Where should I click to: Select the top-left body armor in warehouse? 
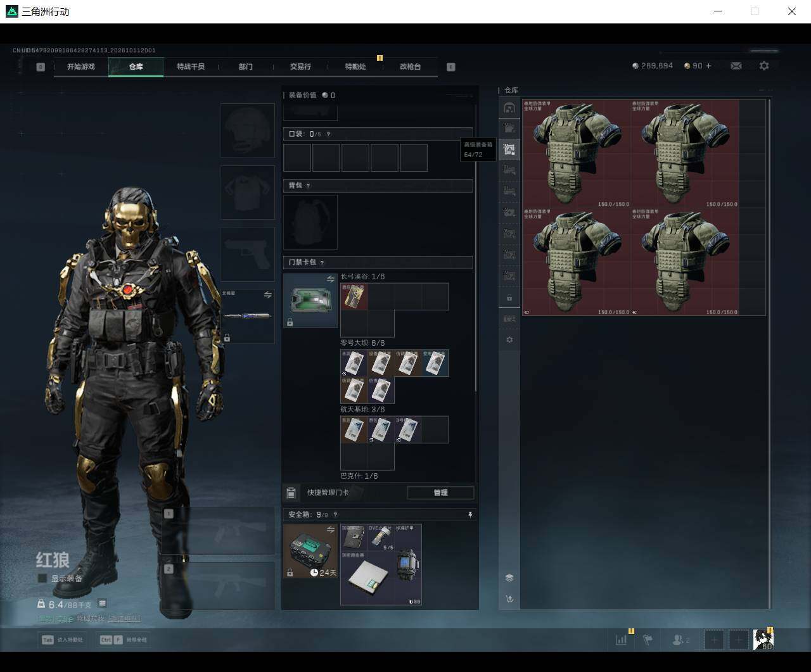pyautogui.click(x=577, y=154)
